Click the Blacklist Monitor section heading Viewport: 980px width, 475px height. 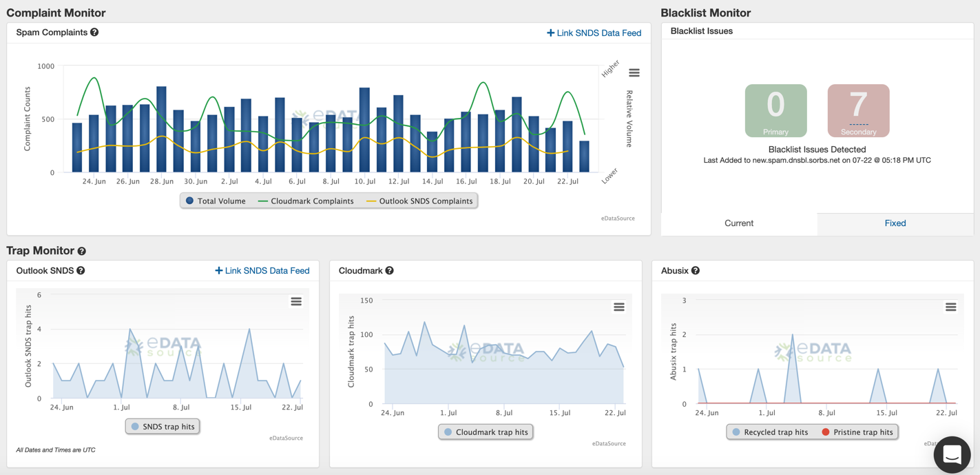tap(706, 13)
